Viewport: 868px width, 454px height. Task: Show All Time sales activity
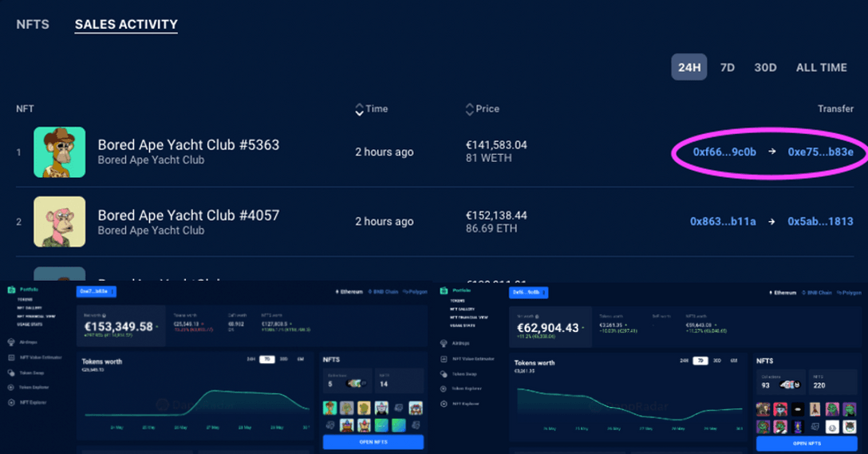point(821,68)
